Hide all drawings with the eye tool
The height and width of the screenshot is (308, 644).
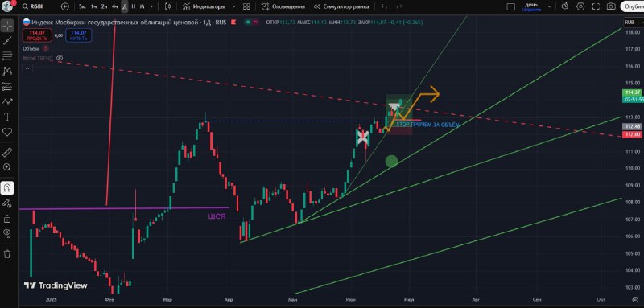[x=7, y=233]
